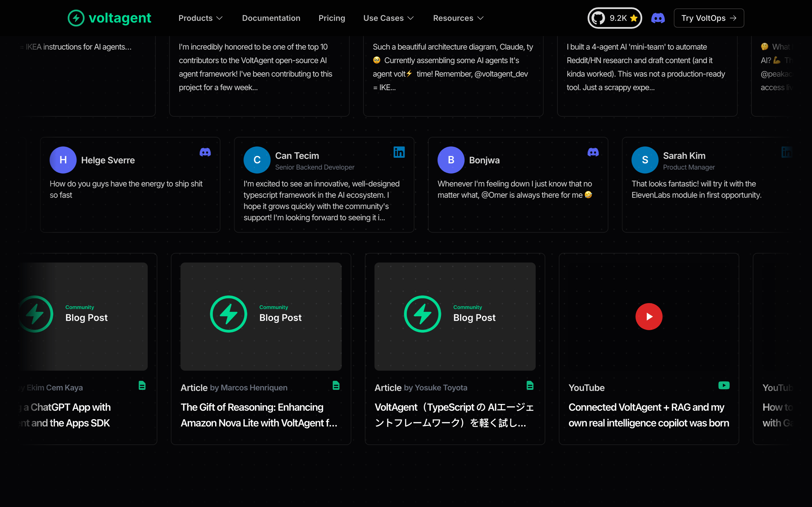Expand the Resources dropdown menu
812x507 pixels.
tap(458, 18)
